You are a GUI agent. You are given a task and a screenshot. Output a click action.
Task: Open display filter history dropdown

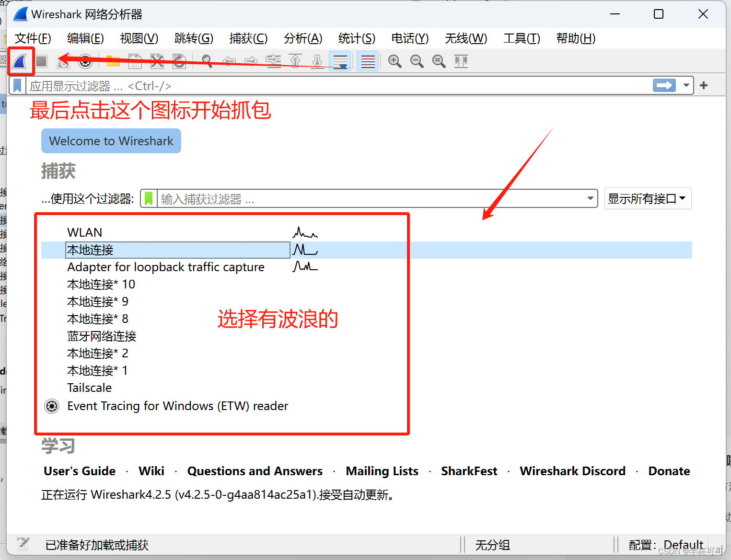[x=686, y=86]
